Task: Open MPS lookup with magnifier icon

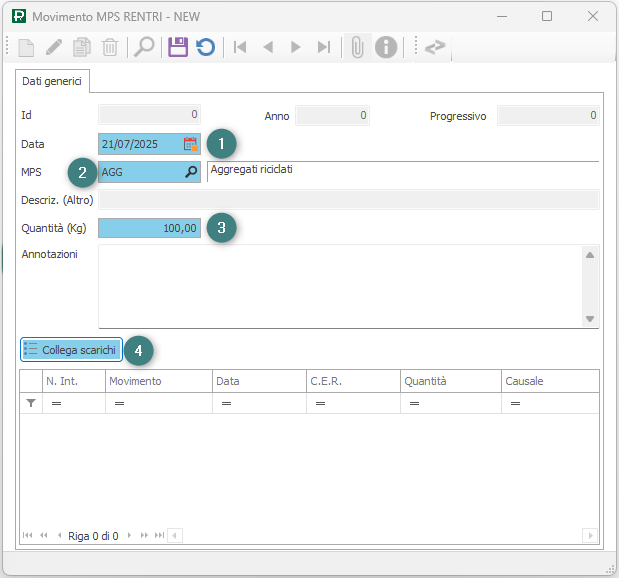Action: 191,172
